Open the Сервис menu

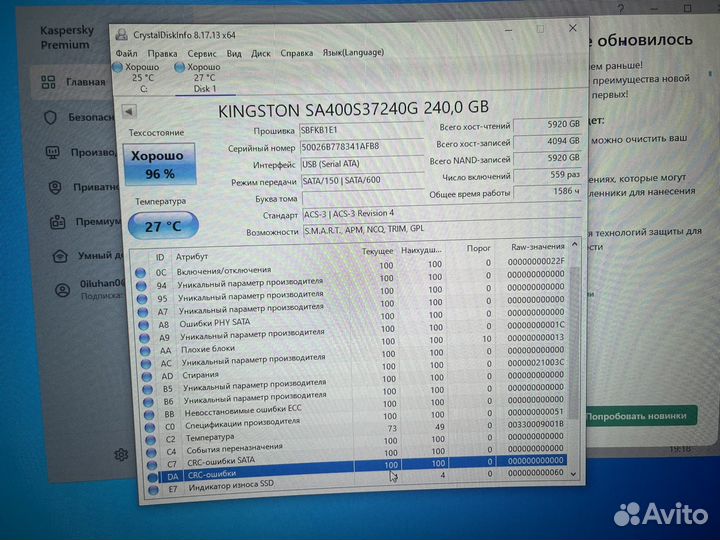[x=202, y=53]
